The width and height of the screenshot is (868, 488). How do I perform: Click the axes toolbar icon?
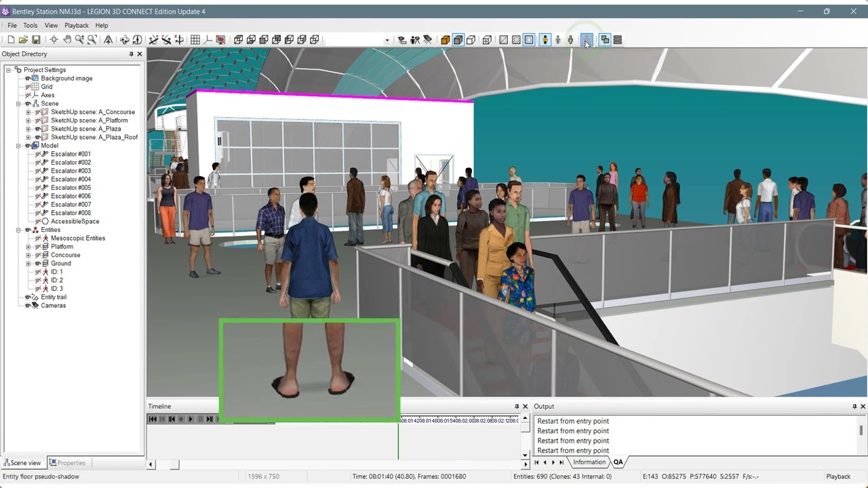(x=208, y=40)
